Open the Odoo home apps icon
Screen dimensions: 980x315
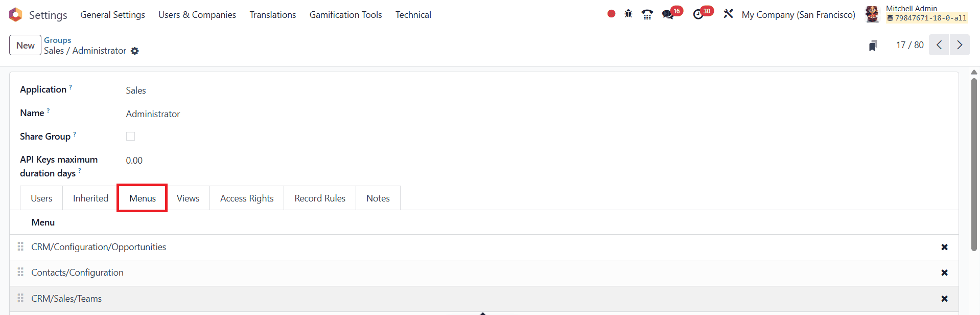(x=16, y=15)
